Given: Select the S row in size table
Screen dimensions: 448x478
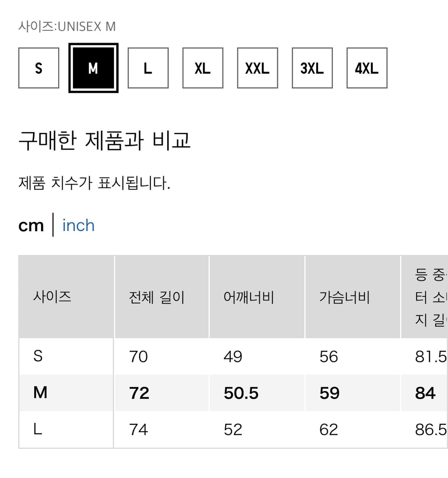Looking at the screenshot, I should tap(38, 356).
